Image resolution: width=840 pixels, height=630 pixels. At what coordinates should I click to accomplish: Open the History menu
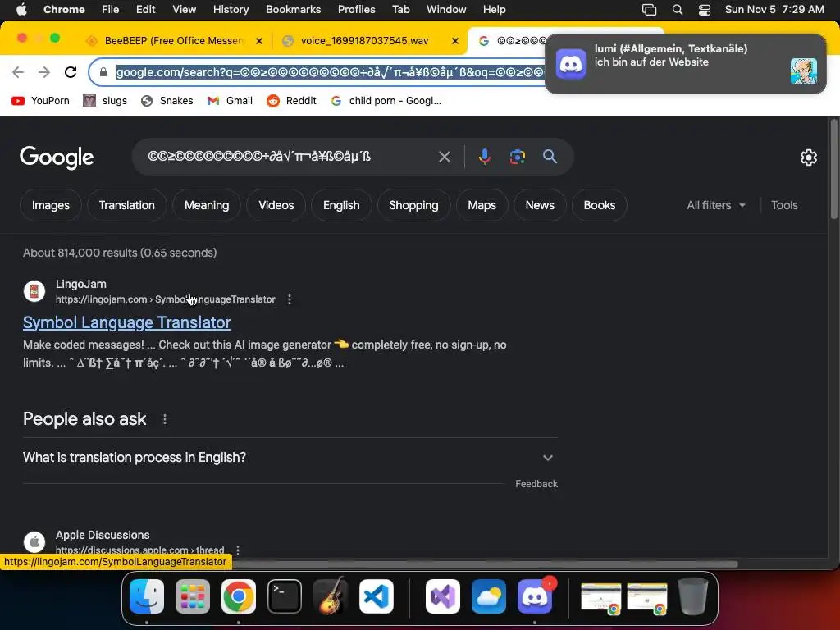point(231,10)
